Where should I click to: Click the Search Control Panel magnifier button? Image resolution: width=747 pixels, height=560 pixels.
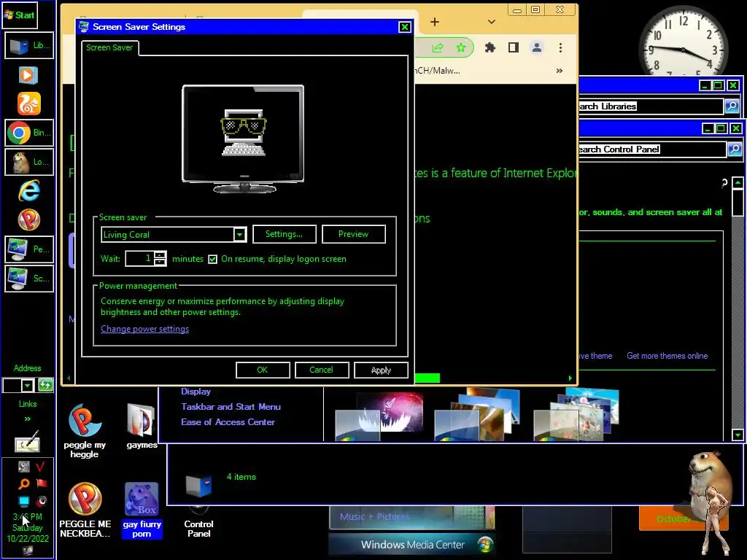tap(735, 149)
